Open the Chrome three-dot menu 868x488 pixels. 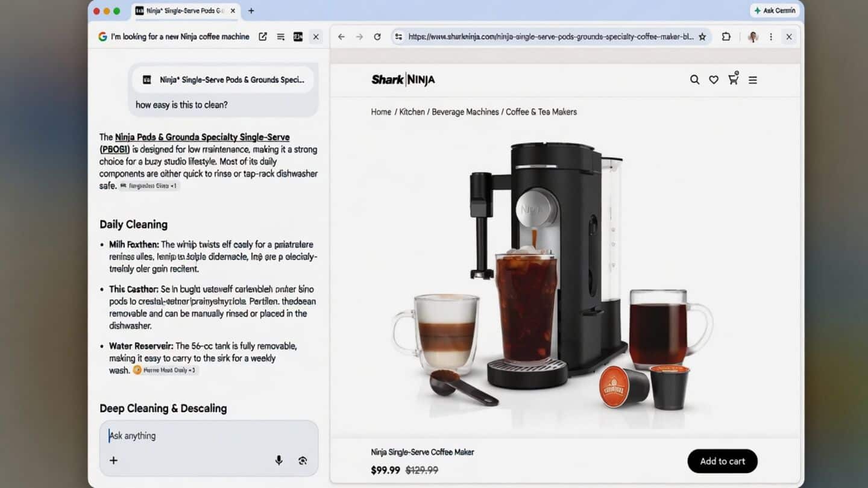[x=771, y=37]
